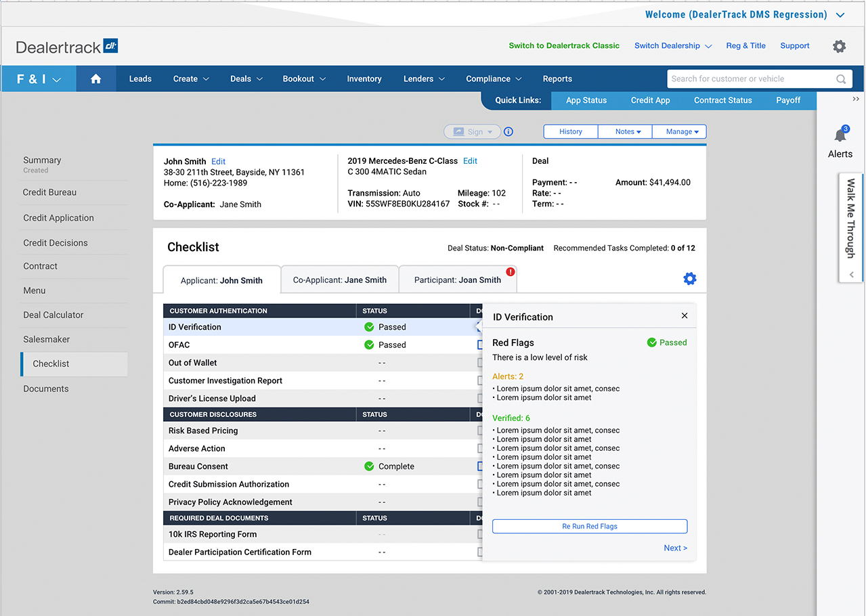
Task: Click the search magnifier icon
Action: coord(841,79)
